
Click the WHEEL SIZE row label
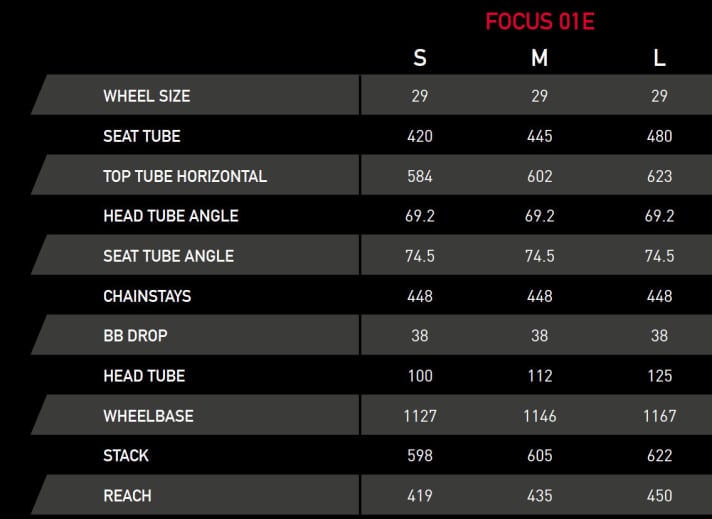point(146,96)
